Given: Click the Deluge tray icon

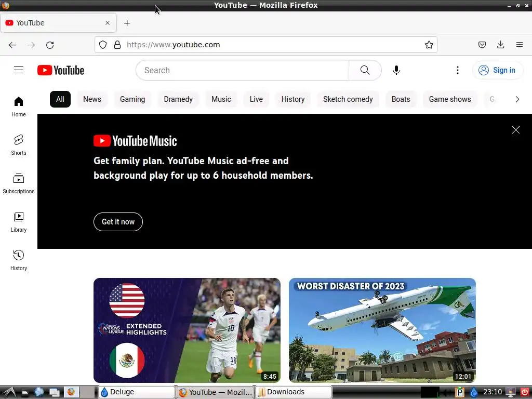Looking at the screenshot, I should [x=474, y=392].
